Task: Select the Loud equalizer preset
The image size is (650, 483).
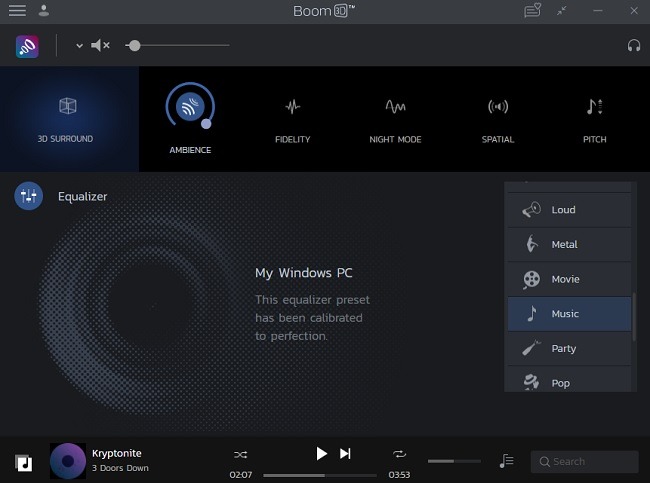Action: (569, 210)
